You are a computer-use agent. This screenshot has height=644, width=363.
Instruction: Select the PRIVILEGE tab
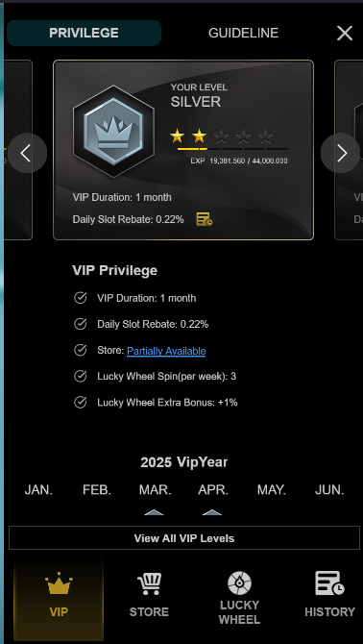85,33
